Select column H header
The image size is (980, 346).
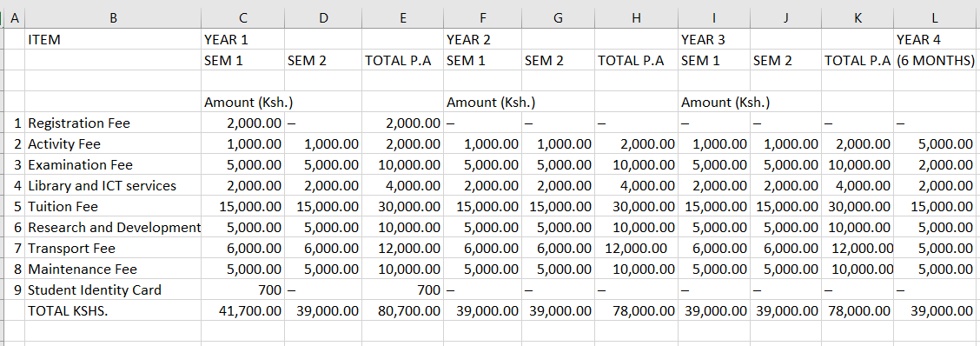click(x=636, y=18)
